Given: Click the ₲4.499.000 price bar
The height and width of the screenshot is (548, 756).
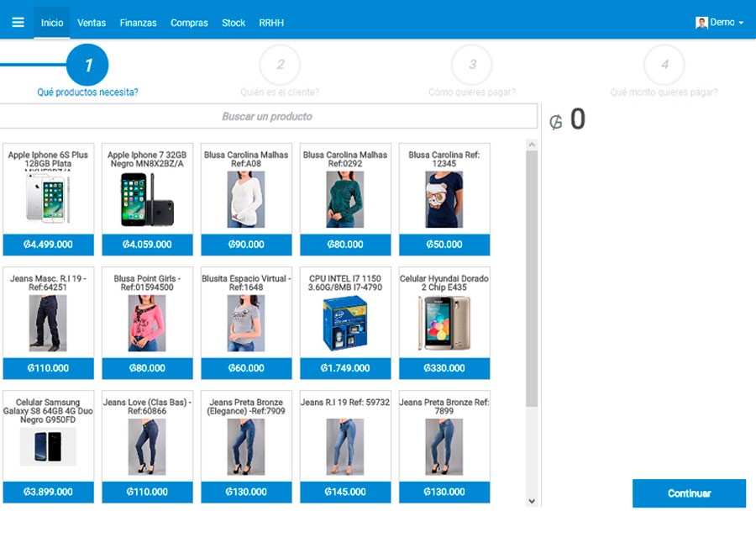Looking at the screenshot, I should coord(48,245).
